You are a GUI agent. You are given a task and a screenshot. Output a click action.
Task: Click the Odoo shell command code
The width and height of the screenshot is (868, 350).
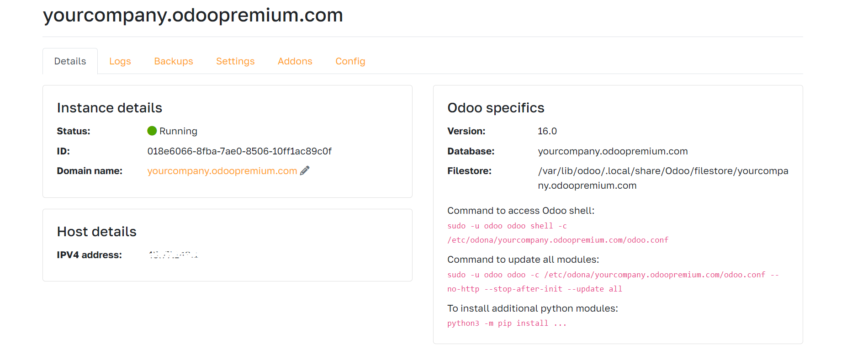[x=557, y=233]
